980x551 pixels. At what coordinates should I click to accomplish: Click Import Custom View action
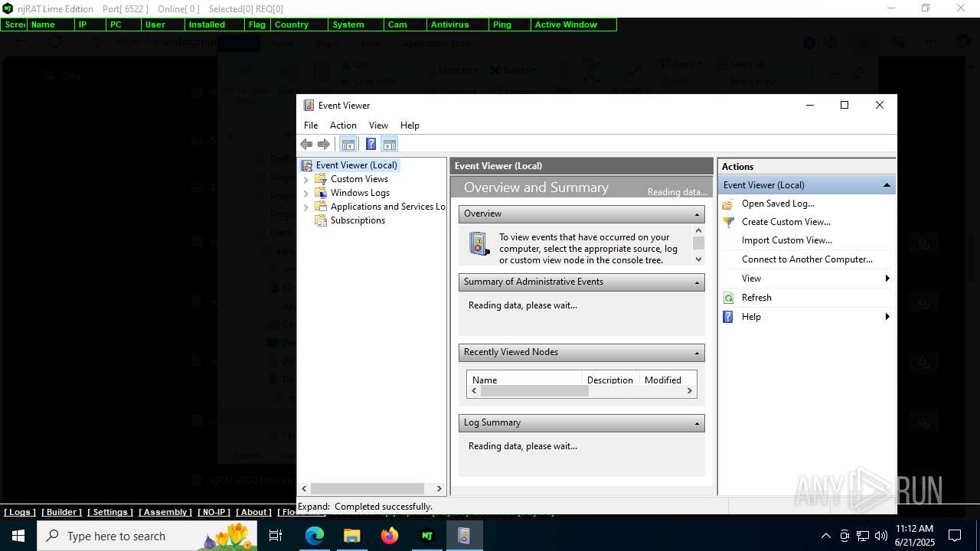(x=786, y=240)
